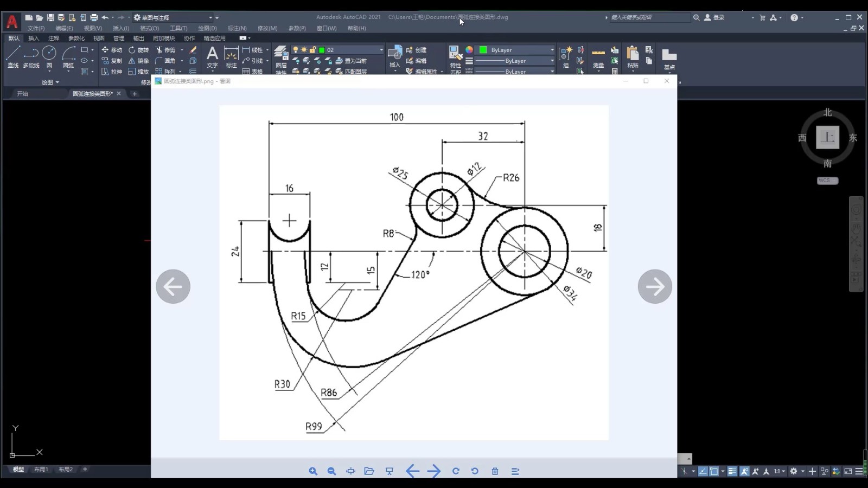Click Create block (创建) button
The image size is (868, 488).
pos(416,50)
